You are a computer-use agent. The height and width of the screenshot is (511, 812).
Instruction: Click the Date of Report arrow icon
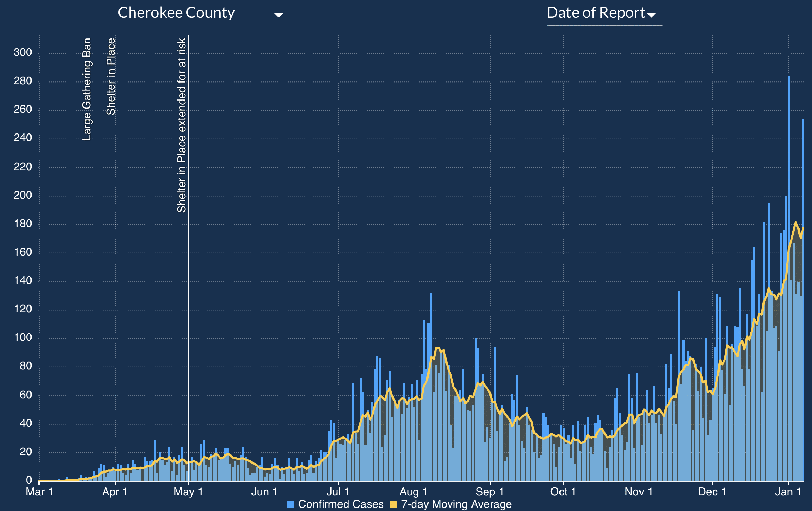(x=652, y=15)
